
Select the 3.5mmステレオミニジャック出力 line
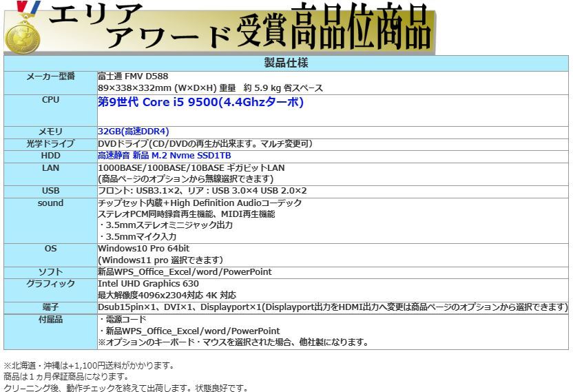[165, 225]
